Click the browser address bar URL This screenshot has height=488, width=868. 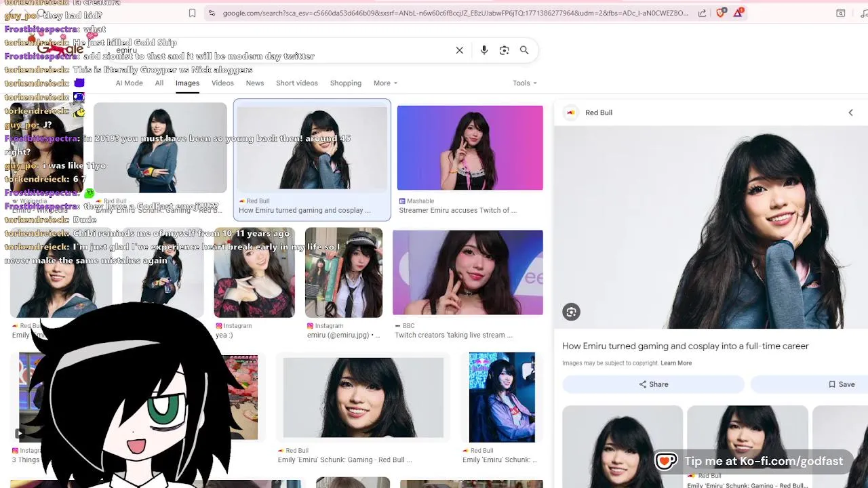tap(455, 13)
